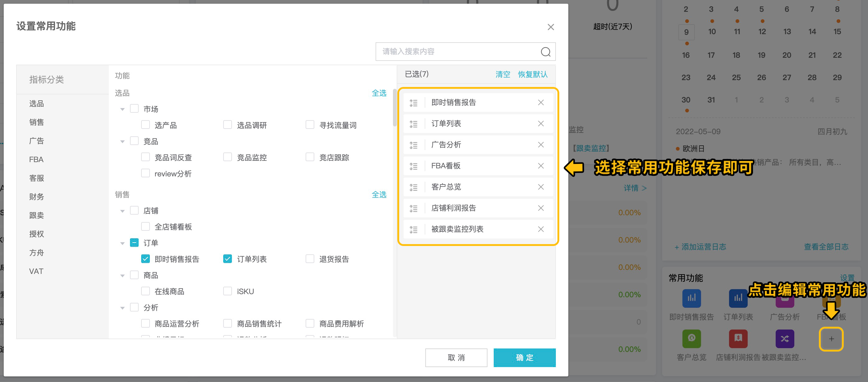This screenshot has height=382, width=868.
Task: Collapse the 商品 tree group
Action: (122, 276)
